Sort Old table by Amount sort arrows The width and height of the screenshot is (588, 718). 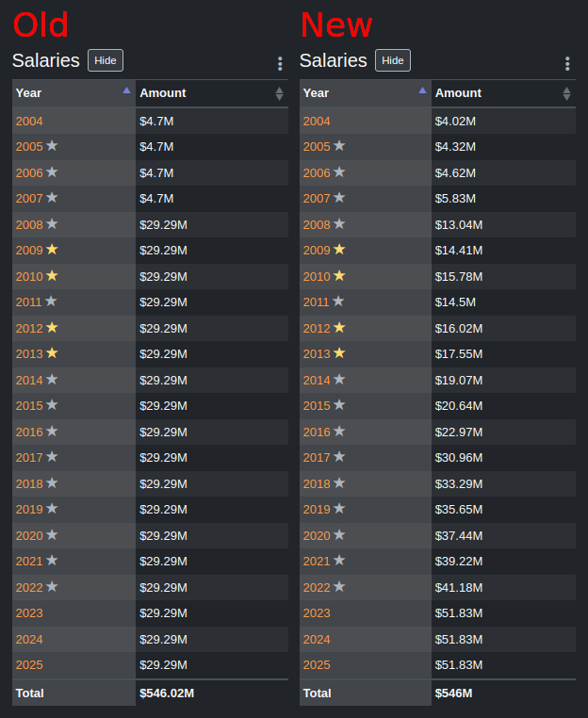(279, 93)
